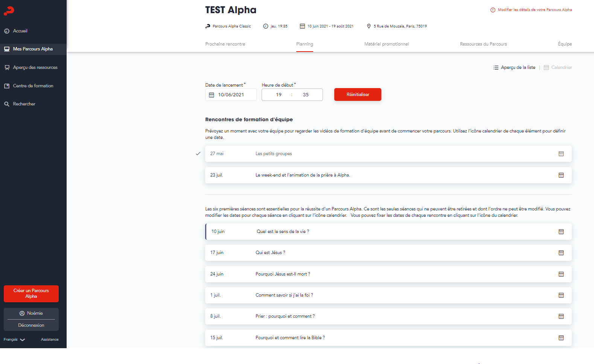
Task: Click 'Pourquoi et comment lire la Bible ?'
Action: (x=290, y=338)
